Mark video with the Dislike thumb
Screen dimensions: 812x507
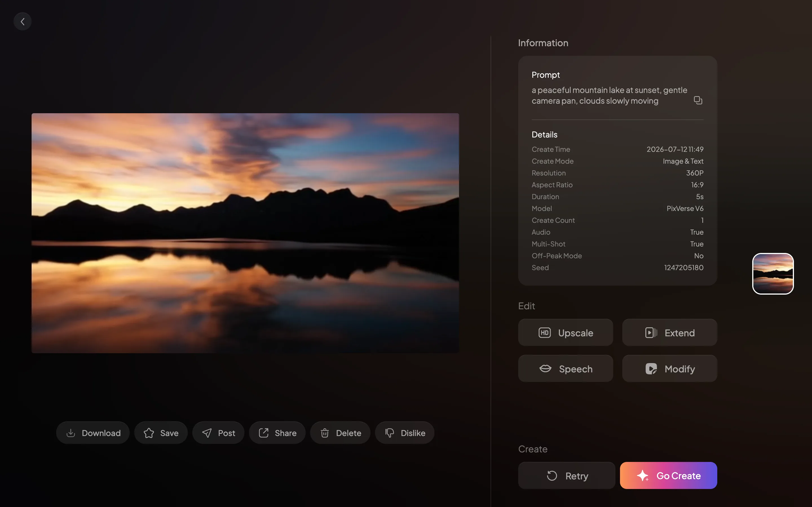405,433
